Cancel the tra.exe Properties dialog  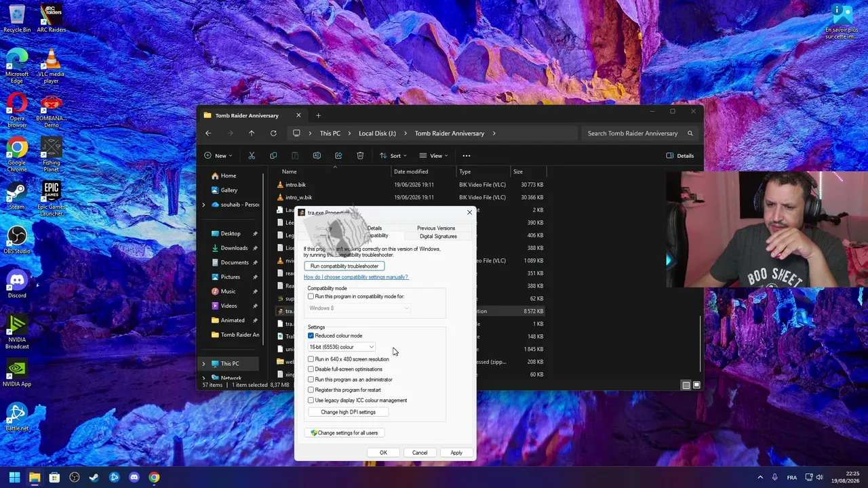tap(420, 453)
